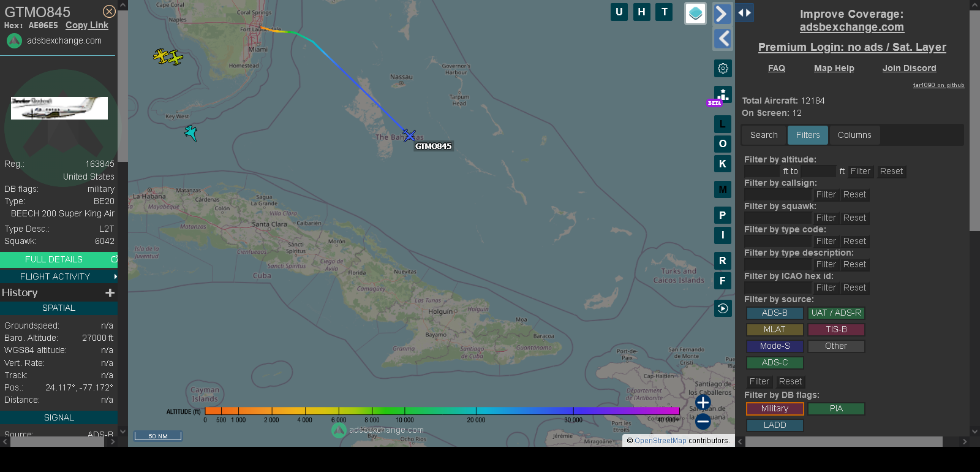This screenshot has width=980, height=472.
Task: Toggle Other source filter
Action: [836, 346]
